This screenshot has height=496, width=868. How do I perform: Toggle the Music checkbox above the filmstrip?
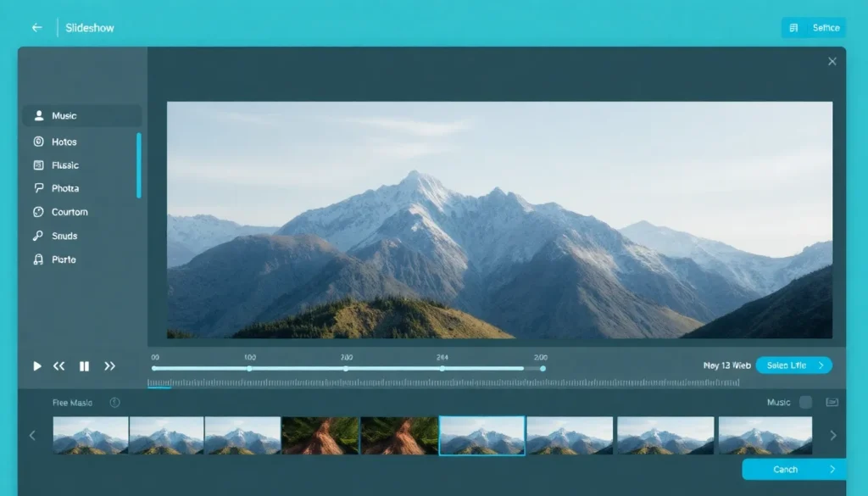[805, 403]
